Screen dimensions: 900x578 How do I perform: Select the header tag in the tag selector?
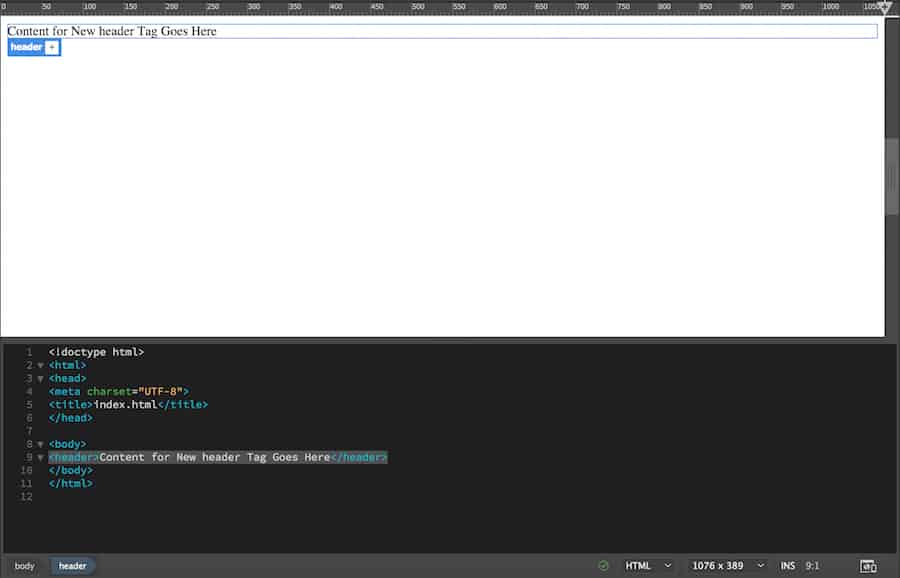[x=72, y=565]
